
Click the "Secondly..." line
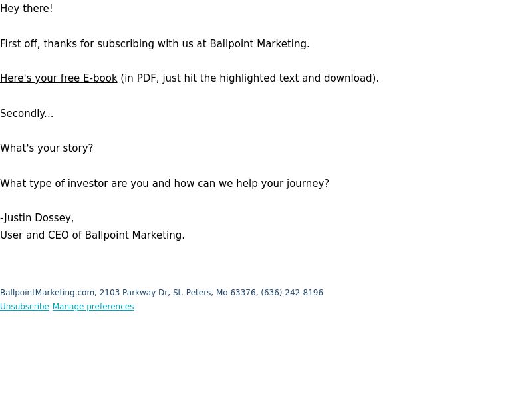pos(27,114)
